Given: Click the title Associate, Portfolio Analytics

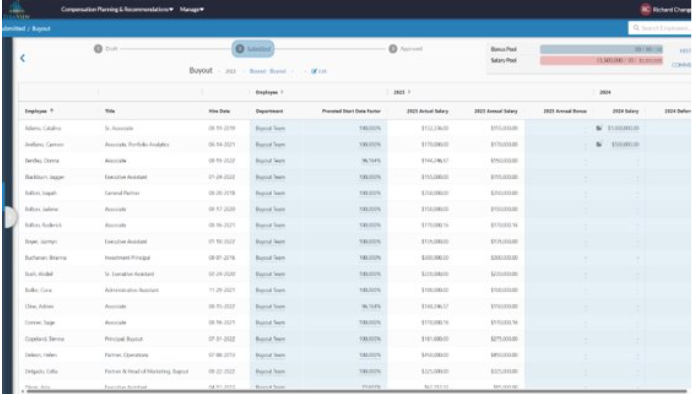Looking at the screenshot, I should point(137,144).
